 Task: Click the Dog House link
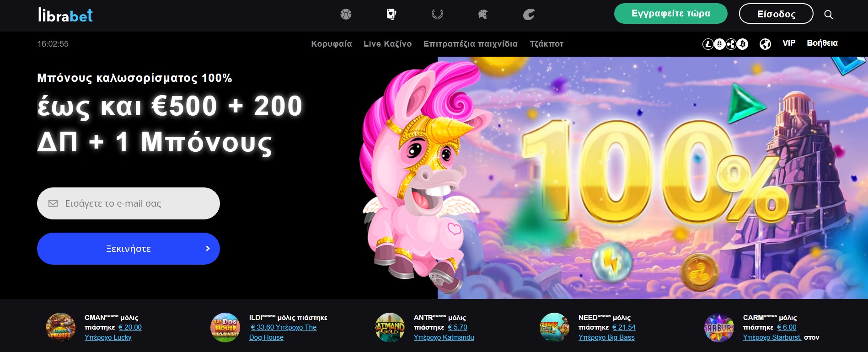pos(266,337)
